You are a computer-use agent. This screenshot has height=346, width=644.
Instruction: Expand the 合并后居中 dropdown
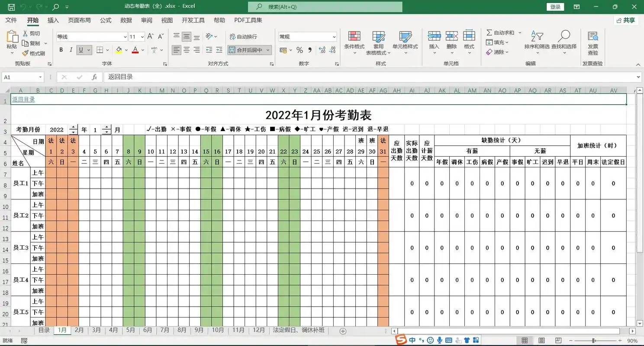point(267,51)
